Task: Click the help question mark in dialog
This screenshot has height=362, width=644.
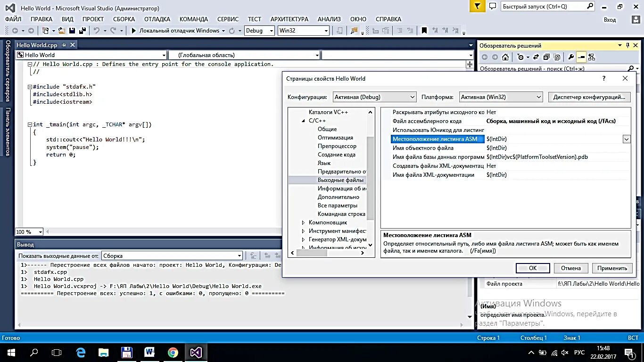Action: tap(604, 79)
